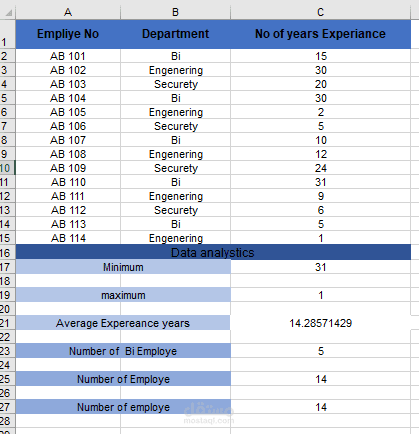Click Number of Employe label in row 25
Screen dimensions: 419x434
[123, 379]
